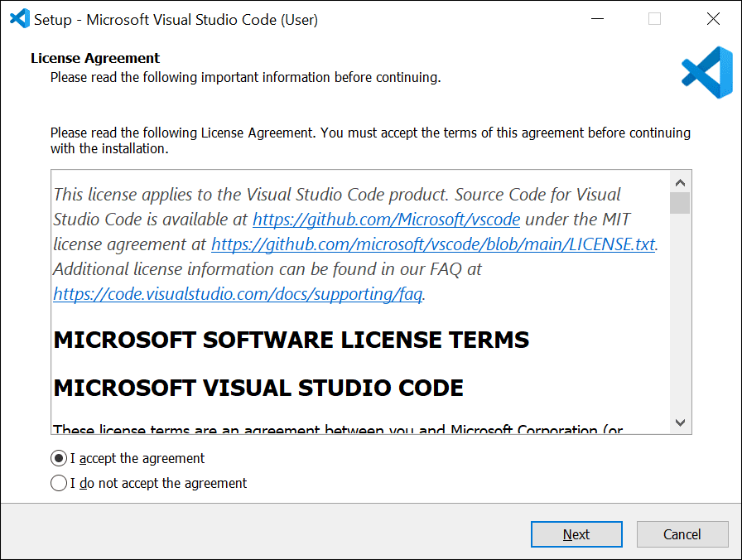This screenshot has width=742, height=560.
Task: Click the Next button to continue setup
Action: pyautogui.click(x=576, y=534)
